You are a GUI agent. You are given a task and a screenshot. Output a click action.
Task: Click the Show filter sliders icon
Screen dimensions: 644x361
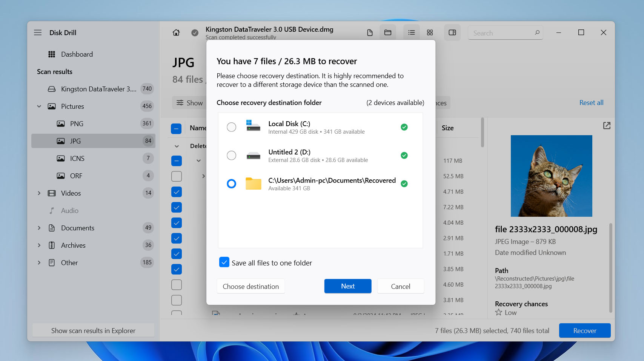click(x=180, y=103)
